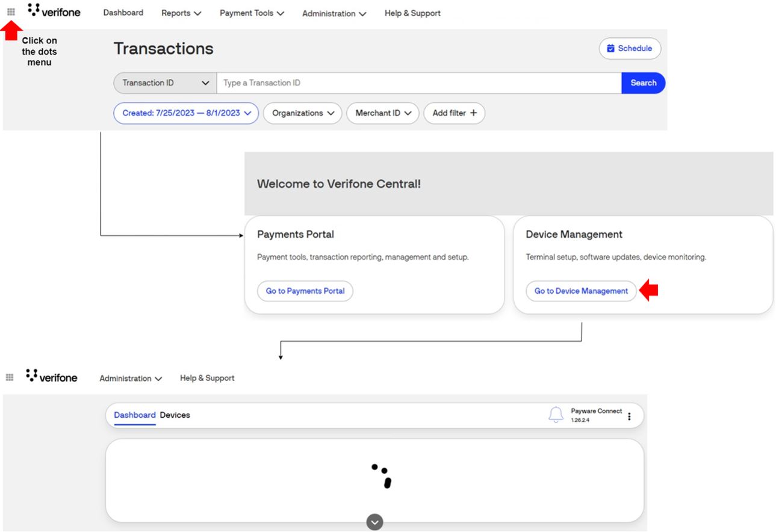Click Go to Device Management
This screenshot has height=532, width=776.
[580, 291]
